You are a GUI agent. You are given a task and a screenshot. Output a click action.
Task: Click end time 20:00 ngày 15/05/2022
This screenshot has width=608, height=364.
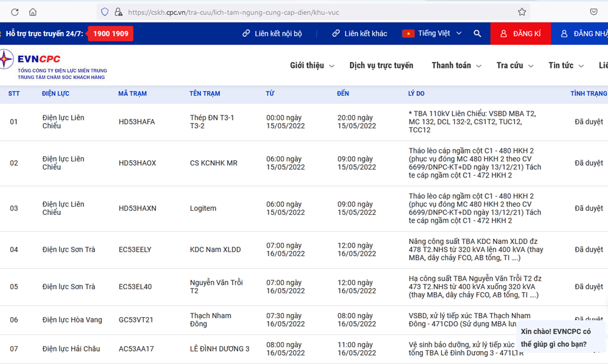click(x=357, y=122)
